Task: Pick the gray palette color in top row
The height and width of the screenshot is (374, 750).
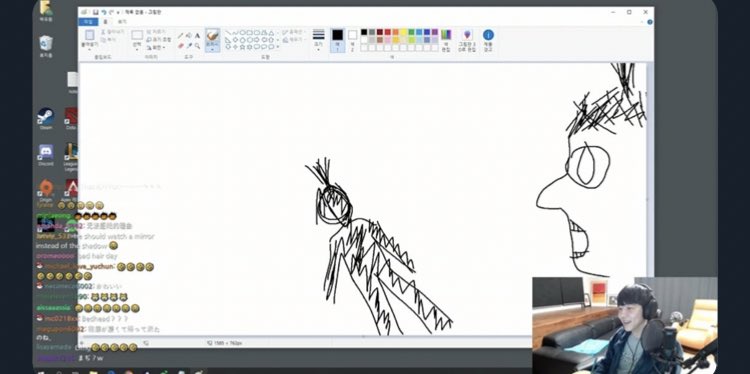Action: click(x=372, y=32)
